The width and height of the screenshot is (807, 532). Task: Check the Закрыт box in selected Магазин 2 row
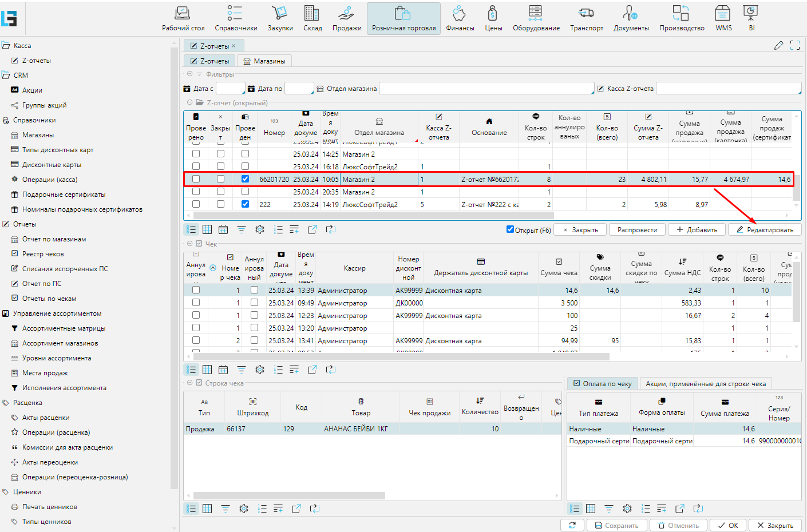pos(220,179)
